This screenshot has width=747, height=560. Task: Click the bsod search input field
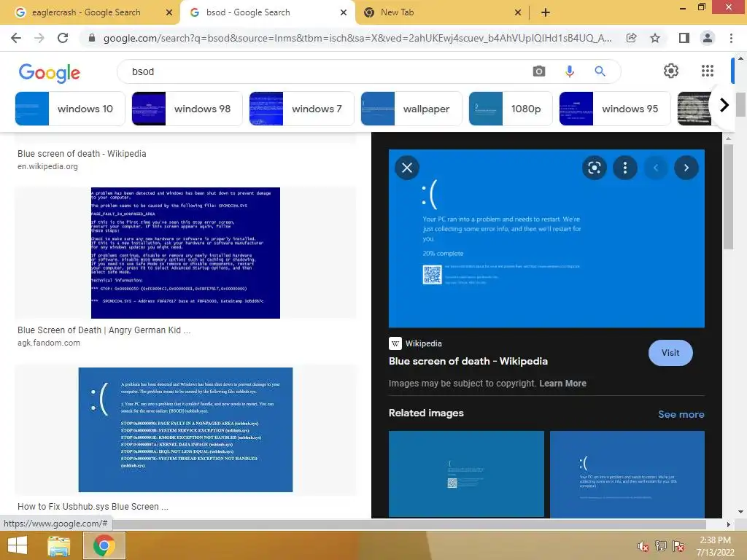point(324,71)
